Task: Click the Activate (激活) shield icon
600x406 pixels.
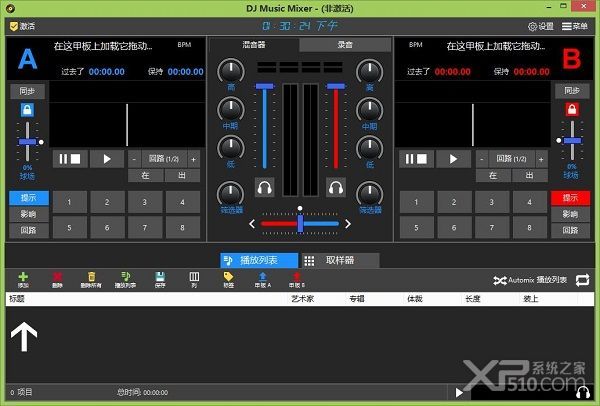Action: coord(14,26)
